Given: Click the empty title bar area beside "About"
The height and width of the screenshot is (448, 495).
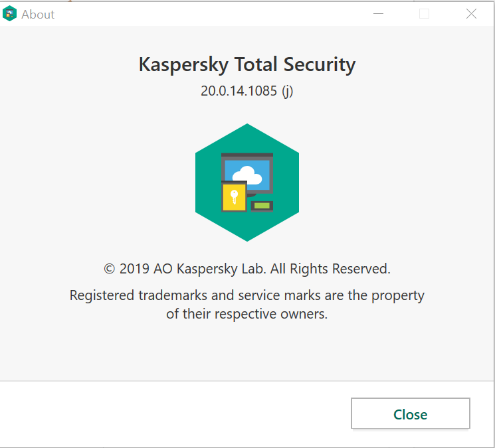Looking at the screenshot, I should tap(199, 14).
